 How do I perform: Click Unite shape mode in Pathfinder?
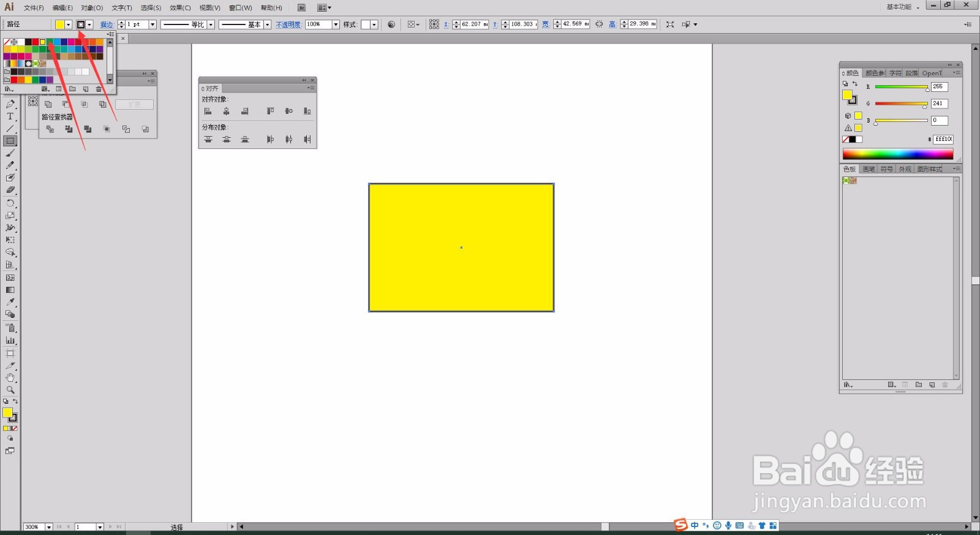[x=48, y=104]
